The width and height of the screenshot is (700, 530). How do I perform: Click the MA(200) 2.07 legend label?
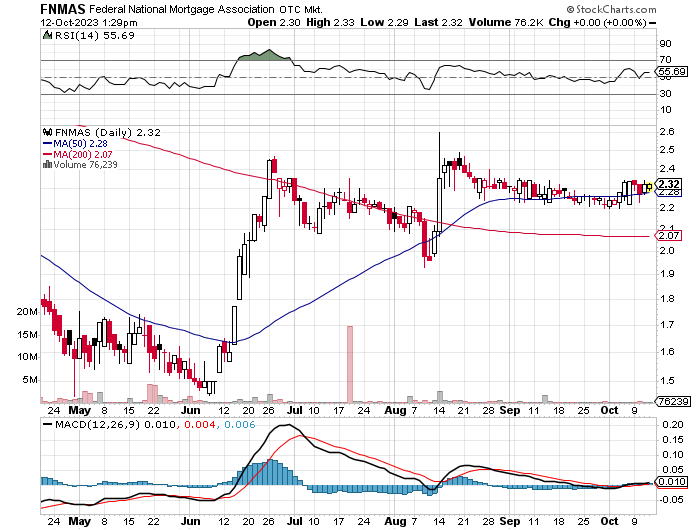pyautogui.click(x=77, y=154)
